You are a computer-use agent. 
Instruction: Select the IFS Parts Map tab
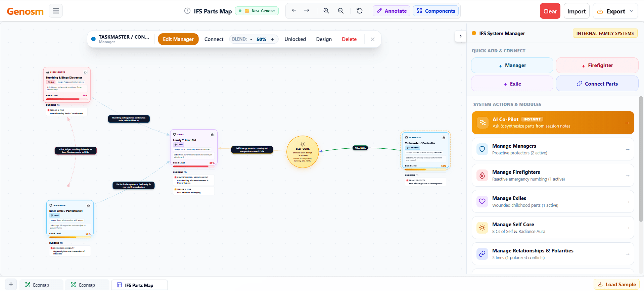point(139,285)
